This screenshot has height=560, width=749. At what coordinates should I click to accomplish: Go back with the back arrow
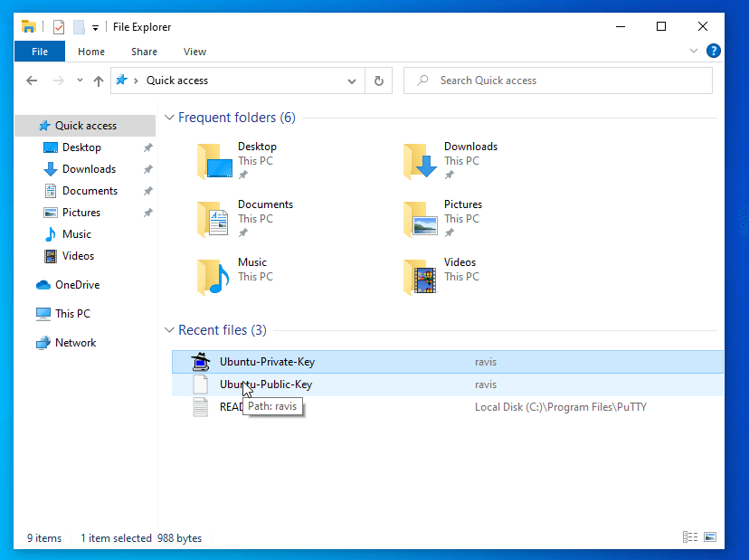[32, 81]
